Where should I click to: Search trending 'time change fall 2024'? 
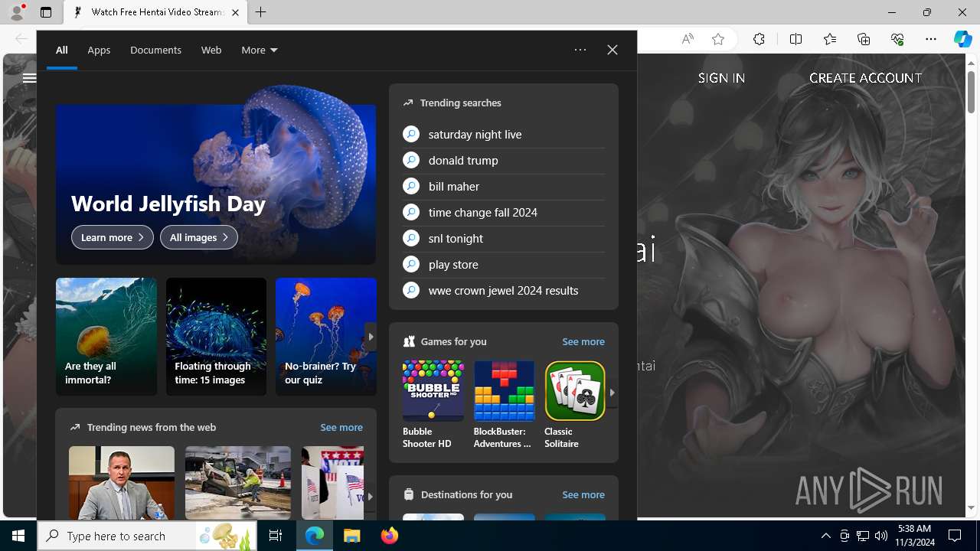504,212
